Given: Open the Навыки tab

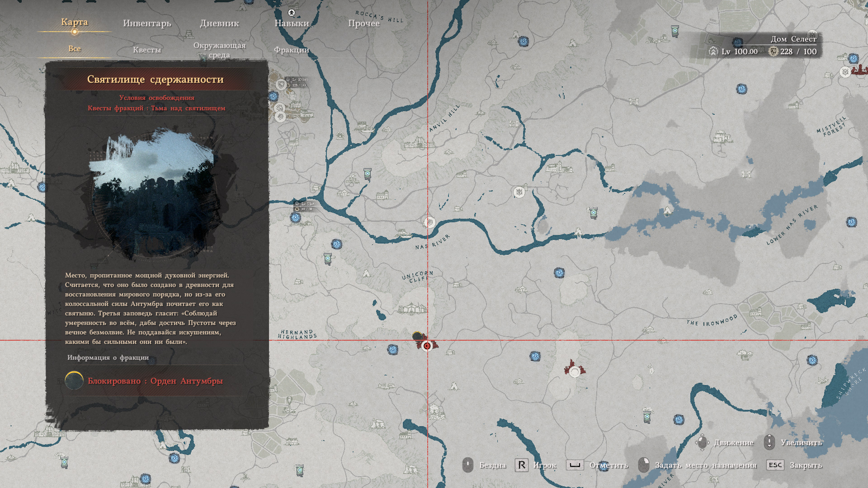Looking at the screenshot, I should 292,23.
